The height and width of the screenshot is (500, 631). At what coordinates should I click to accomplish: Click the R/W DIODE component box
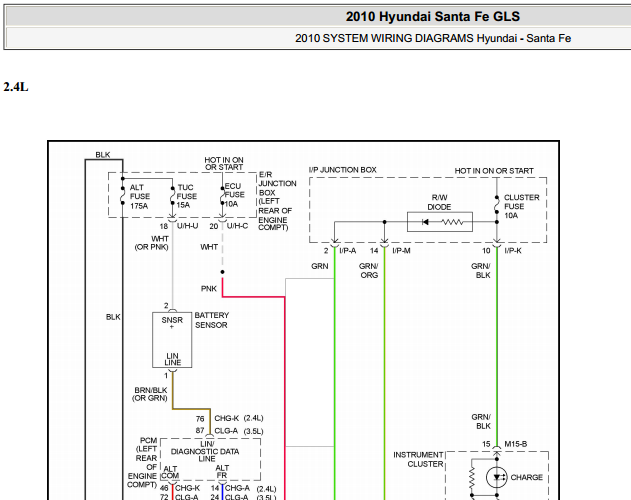pos(440,222)
